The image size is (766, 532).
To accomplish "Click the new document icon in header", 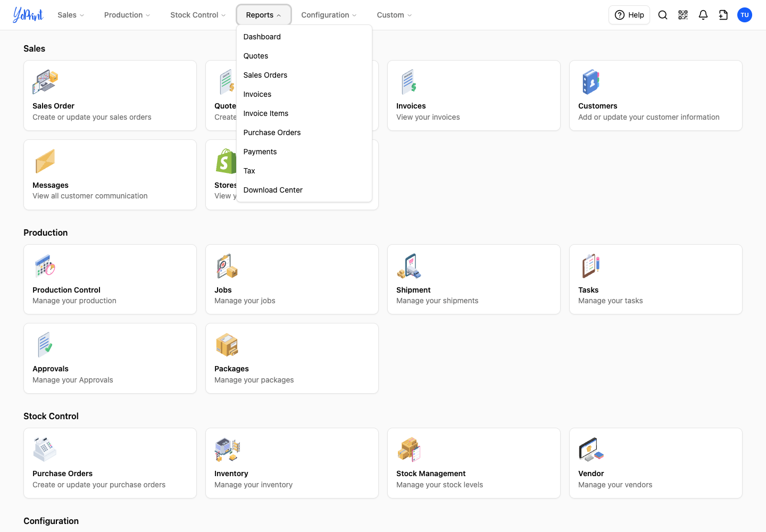I will click(723, 15).
